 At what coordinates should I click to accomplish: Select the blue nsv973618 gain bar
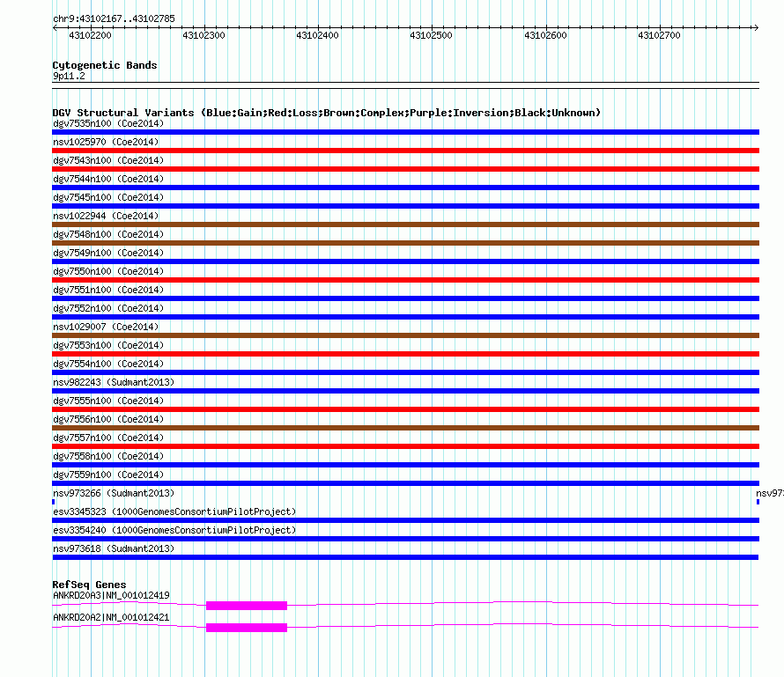pos(405,557)
